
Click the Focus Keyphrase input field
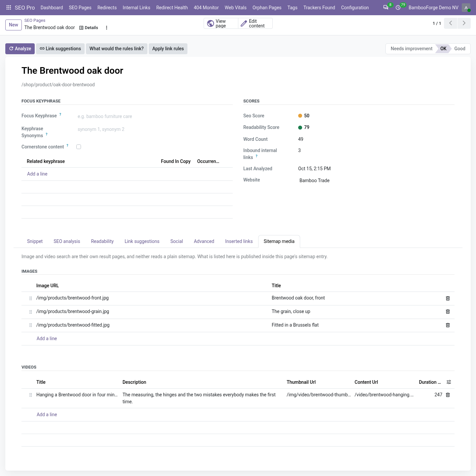155,116
